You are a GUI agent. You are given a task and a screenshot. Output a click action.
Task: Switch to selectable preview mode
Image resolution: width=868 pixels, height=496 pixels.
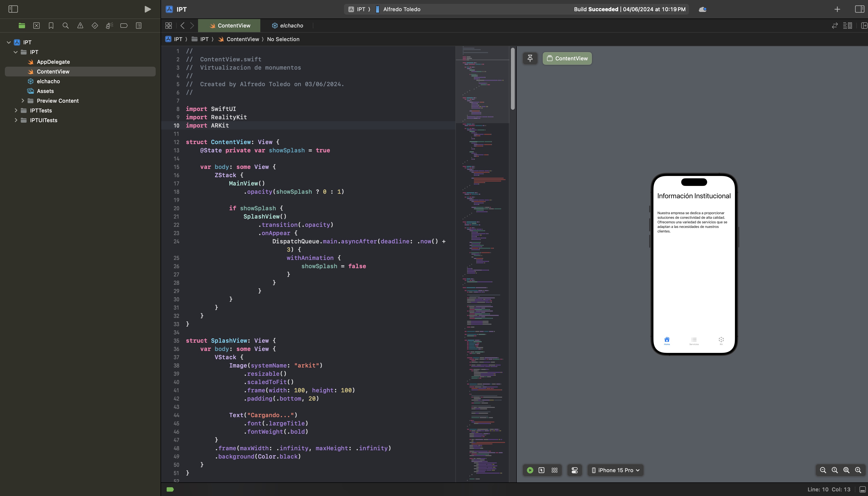[542, 470]
